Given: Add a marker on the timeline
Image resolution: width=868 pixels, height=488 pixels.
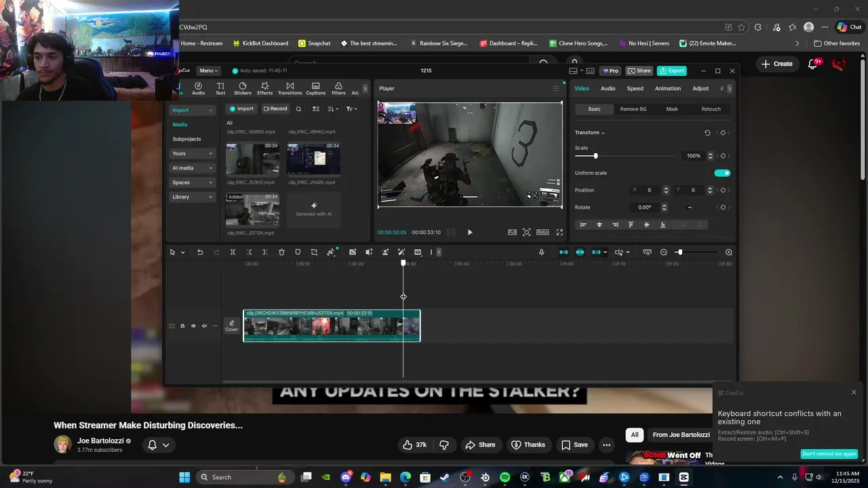Looking at the screenshot, I should pyautogui.click(x=298, y=252).
